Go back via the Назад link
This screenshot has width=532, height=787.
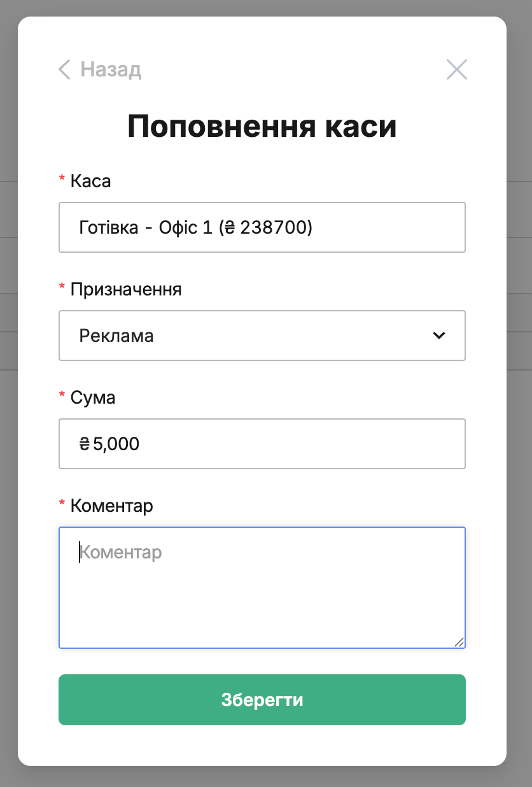tap(100, 69)
